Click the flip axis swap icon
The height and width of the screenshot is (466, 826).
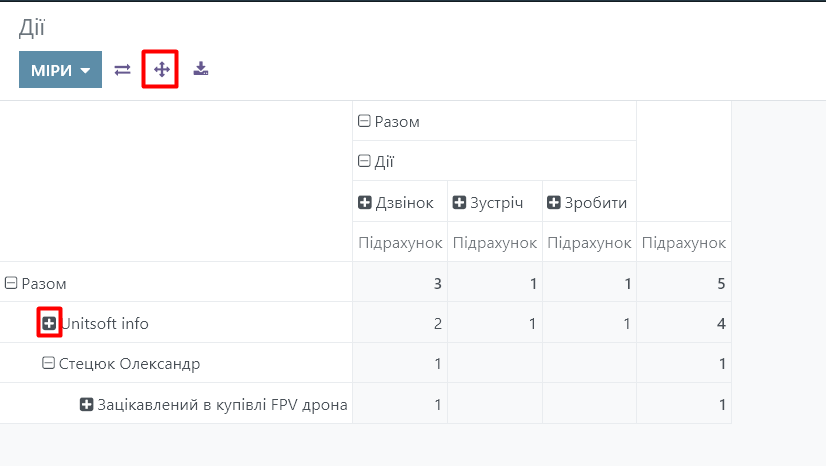[x=122, y=70]
